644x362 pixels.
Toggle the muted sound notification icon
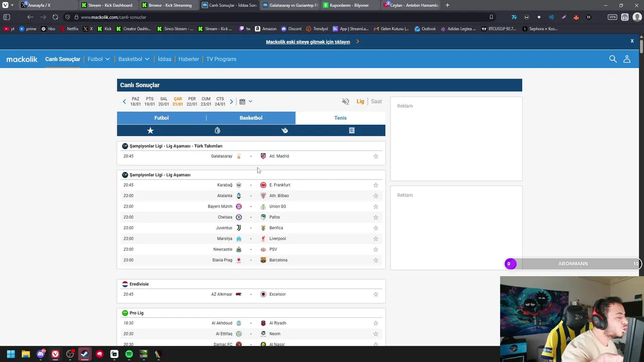click(346, 101)
